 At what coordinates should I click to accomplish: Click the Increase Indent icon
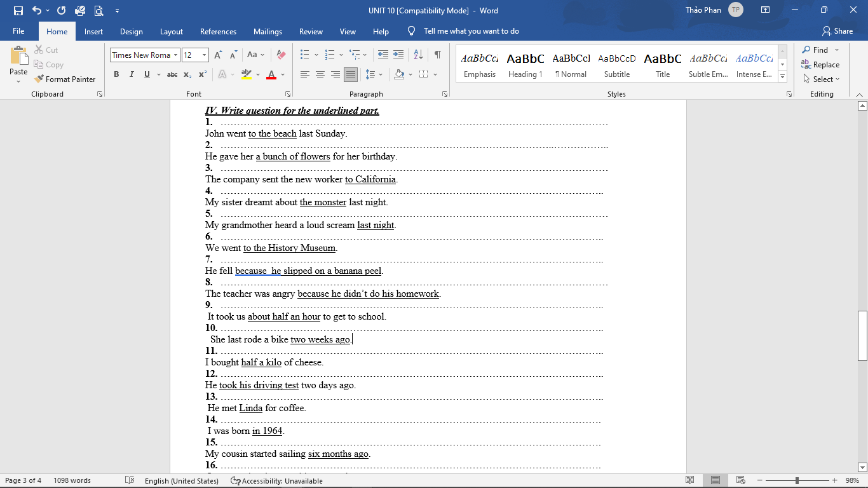pos(398,55)
